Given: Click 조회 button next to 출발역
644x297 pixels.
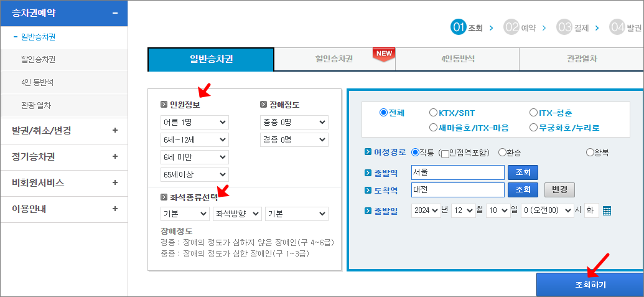Looking at the screenshot, I should coord(523,172).
